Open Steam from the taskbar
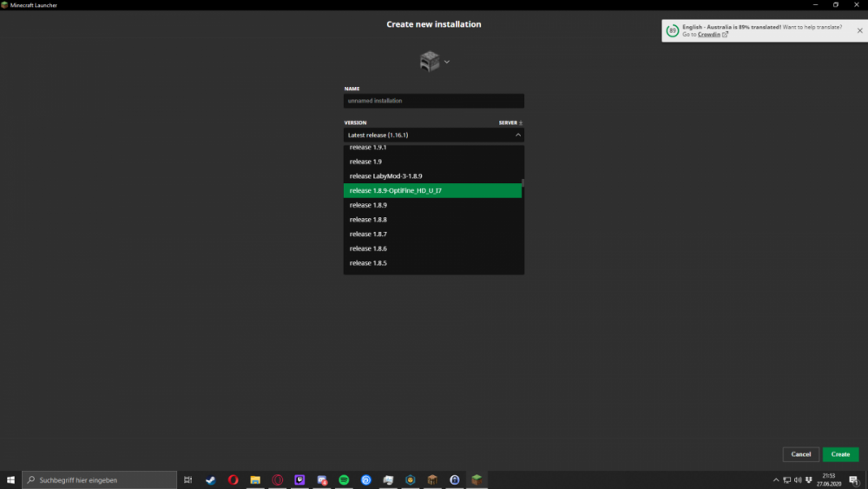 click(210, 479)
